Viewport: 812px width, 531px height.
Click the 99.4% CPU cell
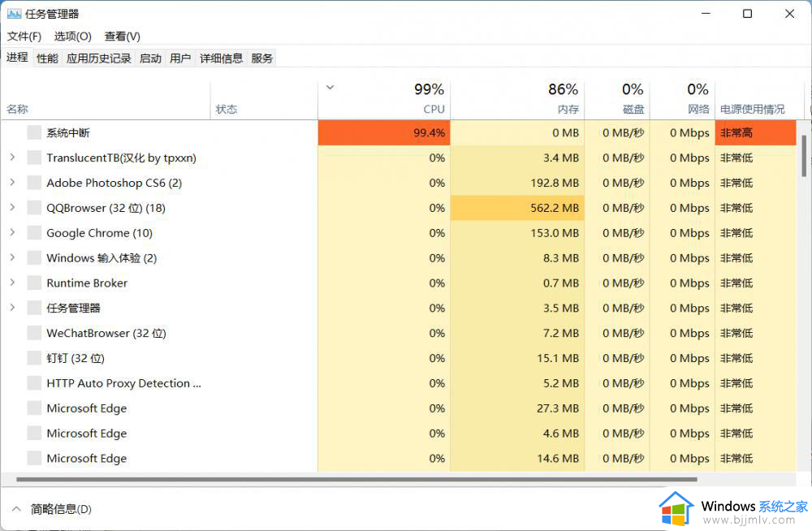pyautogui.click(x=384, y=132)
